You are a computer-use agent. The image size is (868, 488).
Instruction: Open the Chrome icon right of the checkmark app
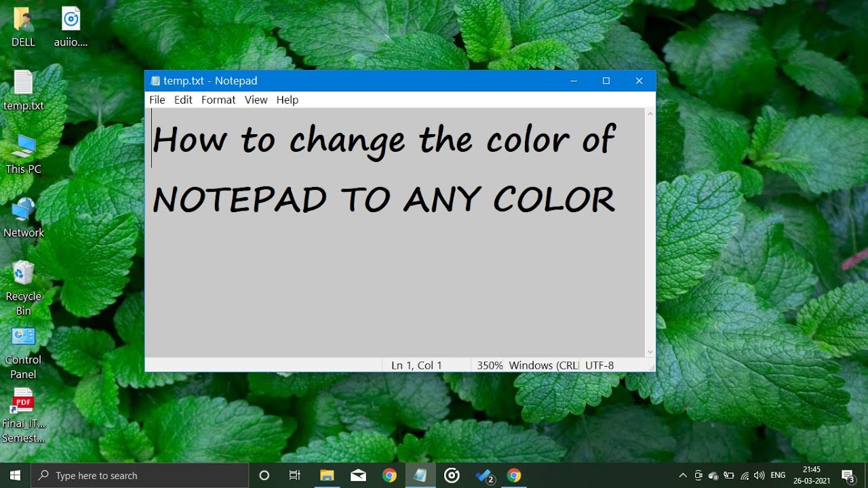514,475
